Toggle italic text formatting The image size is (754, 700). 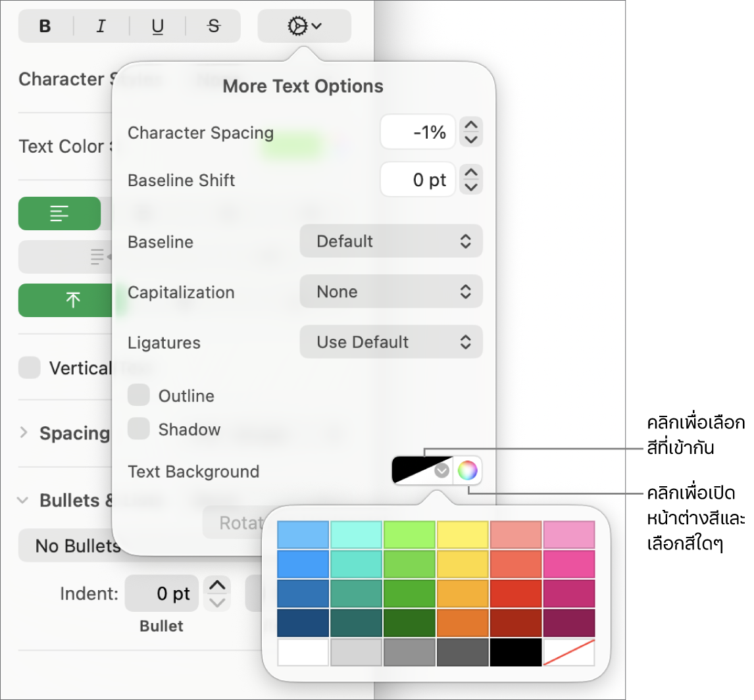pyautogui.click(x=101, y=26)
